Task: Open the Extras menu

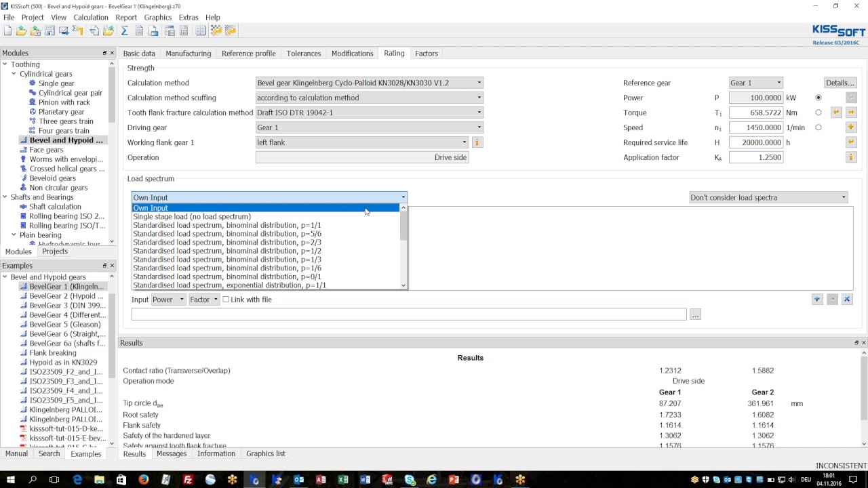Action: [189, 17]
